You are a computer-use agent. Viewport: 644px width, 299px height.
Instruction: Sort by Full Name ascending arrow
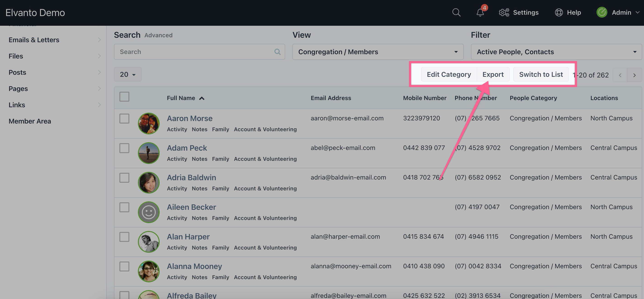(202, 98)
